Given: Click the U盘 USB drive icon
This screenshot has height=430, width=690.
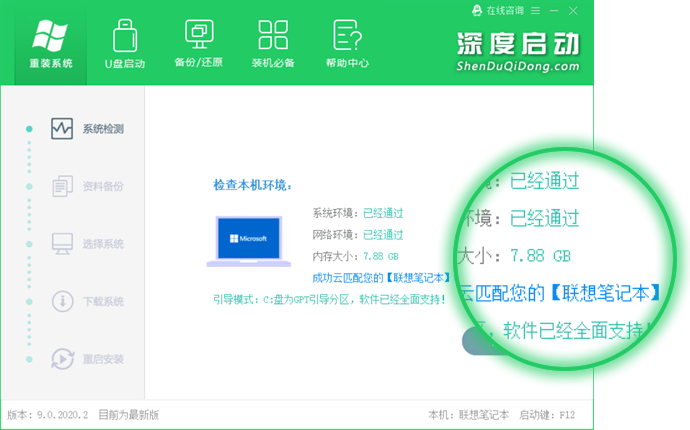Looking at the screenshot, I should tap(125, 36).
